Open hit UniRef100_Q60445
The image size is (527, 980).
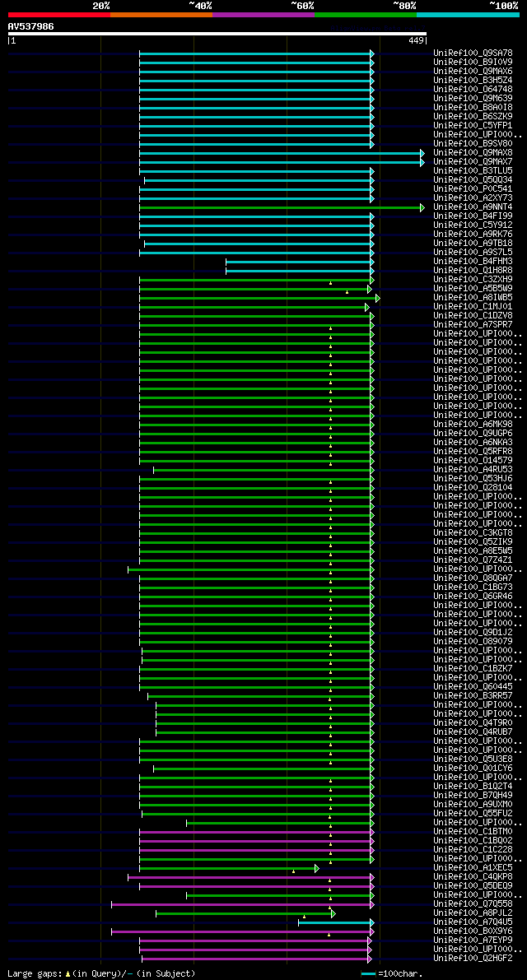pyautogui.click(x=473, y=688)
